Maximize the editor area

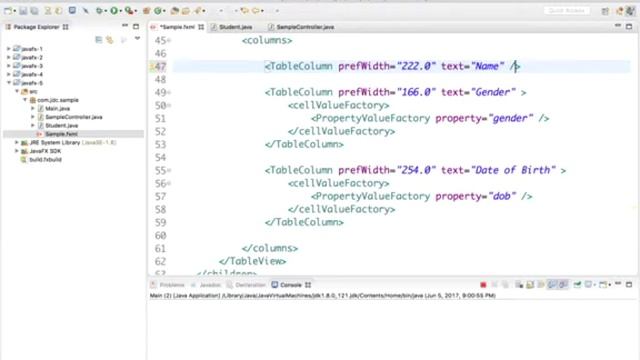tap(629, 27)
